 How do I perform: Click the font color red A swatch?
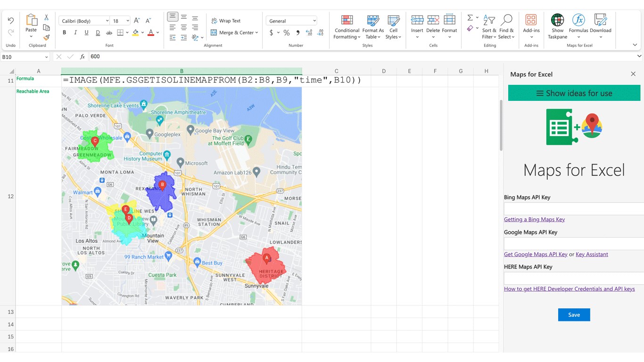(x=150, y=33)
